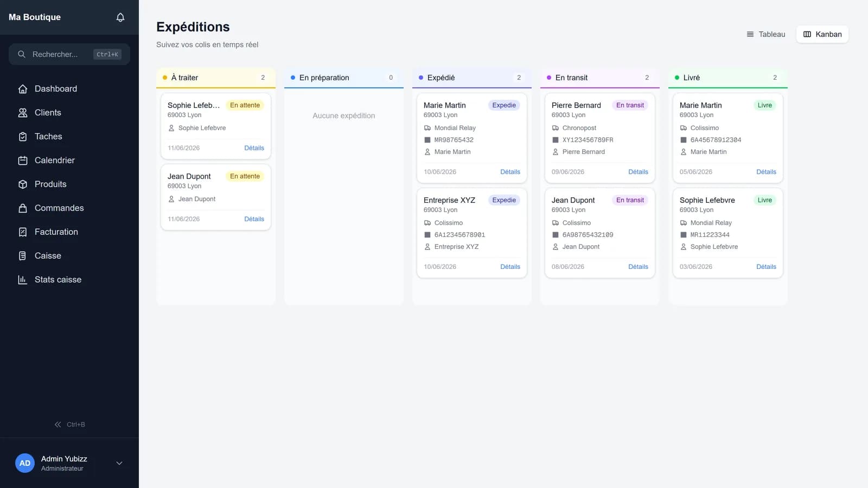Click person icon beside Pierre Bernard recipient

(556, 152)
